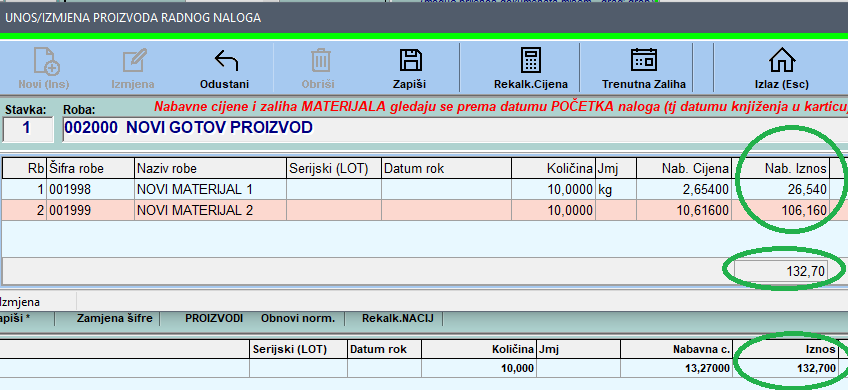Screen dimensions: 848x390
Task: Click the price cell 2,65400
Action: point(684,189)
